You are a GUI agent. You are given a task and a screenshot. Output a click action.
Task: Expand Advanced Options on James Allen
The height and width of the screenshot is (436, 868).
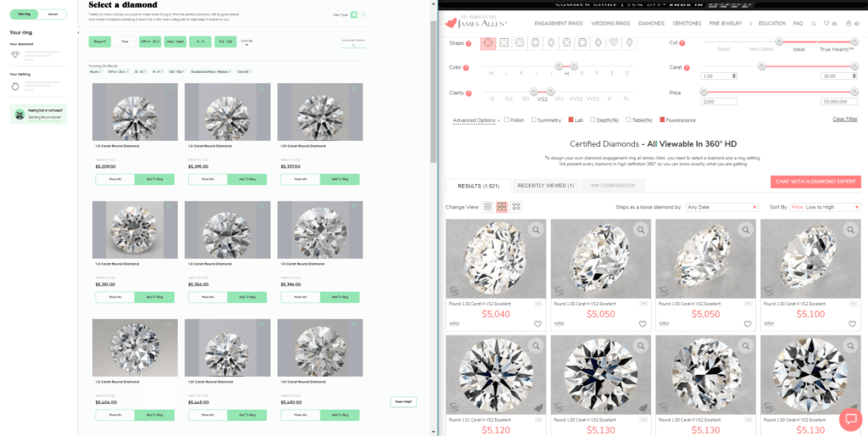[474, 120]
